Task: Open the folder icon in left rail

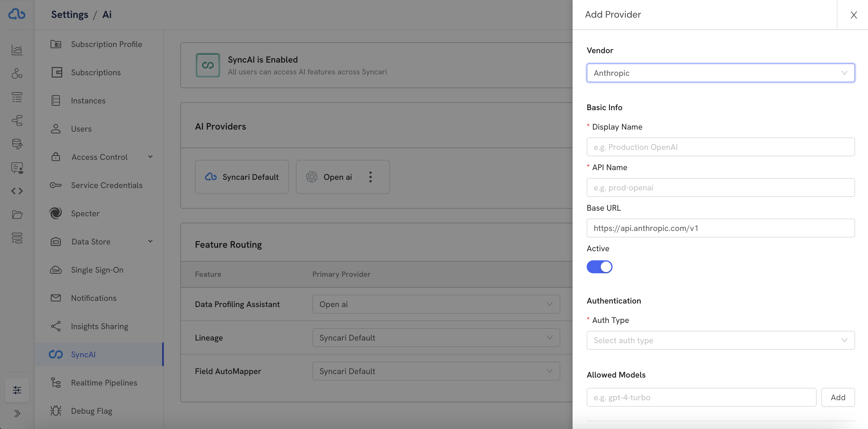Action: click(x=17, y=214)
